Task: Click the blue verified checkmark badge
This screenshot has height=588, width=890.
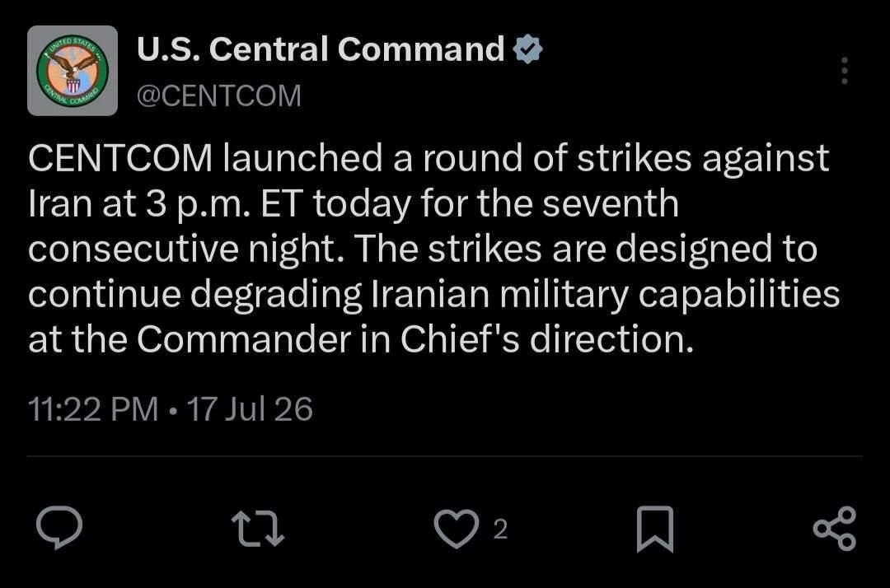Action: click(x=528, y=49)
